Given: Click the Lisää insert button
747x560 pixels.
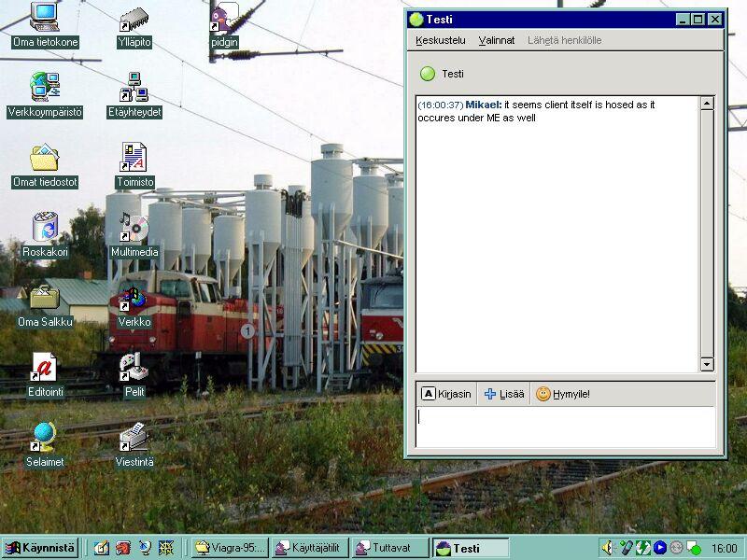Looking at the screenshot, I should click(x=504, y=394).
